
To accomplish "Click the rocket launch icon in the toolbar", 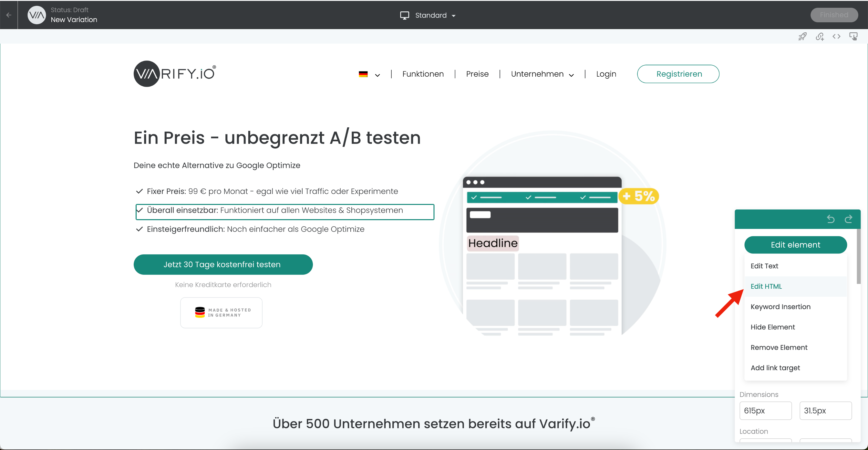I will click(802, 37).
